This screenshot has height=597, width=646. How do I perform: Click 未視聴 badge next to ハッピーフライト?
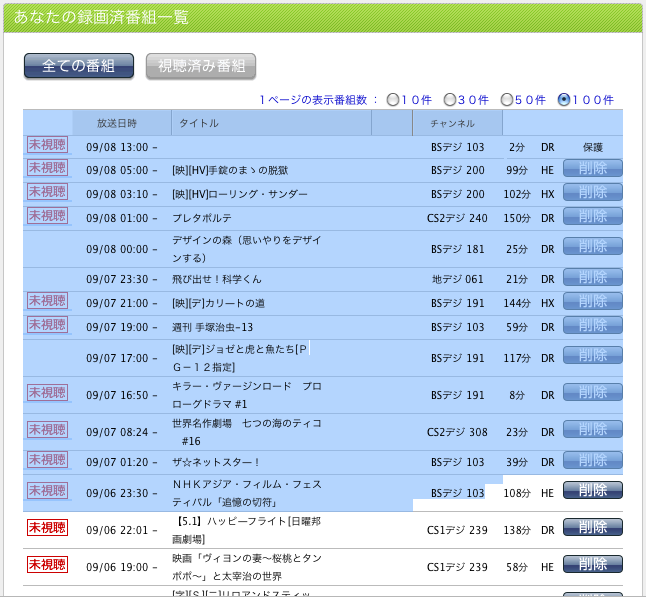[47, 527]
